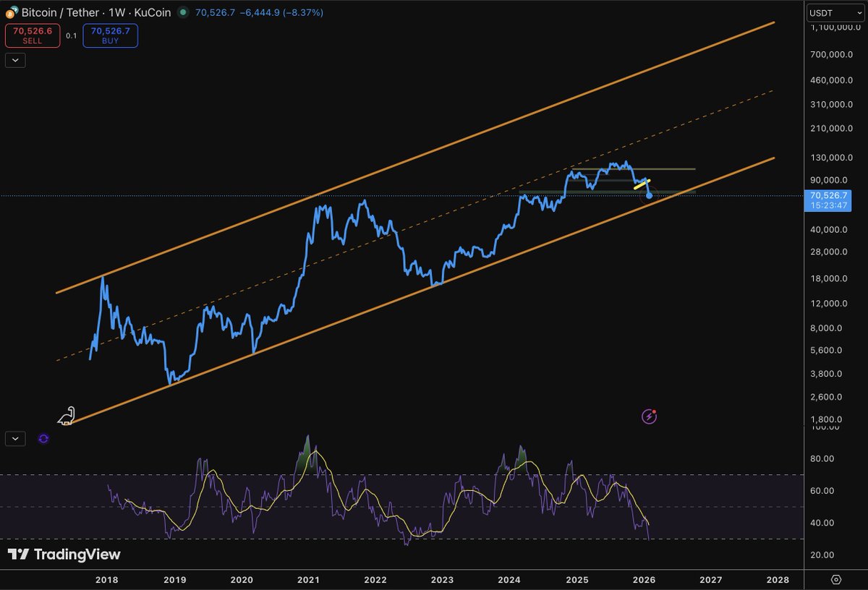Click the purple refresh icon in the RSI pane
The height and width of the screenshot is (590, 868).
pyautogui.click(x=43, y=438)
